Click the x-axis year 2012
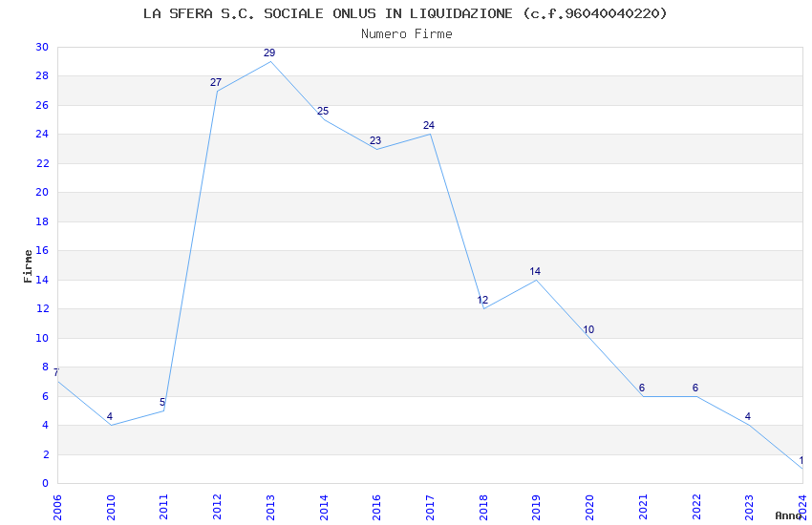812x525 pixels. [217, 507]
